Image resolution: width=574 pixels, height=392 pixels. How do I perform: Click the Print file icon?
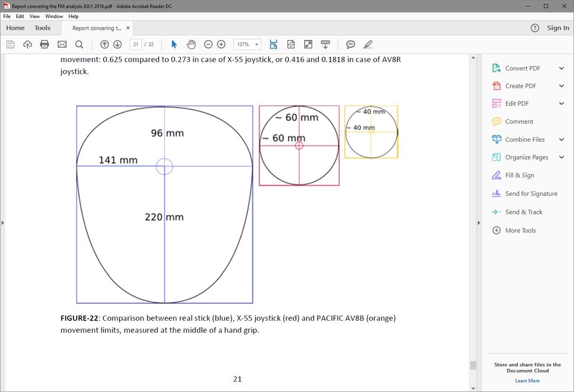45,44
